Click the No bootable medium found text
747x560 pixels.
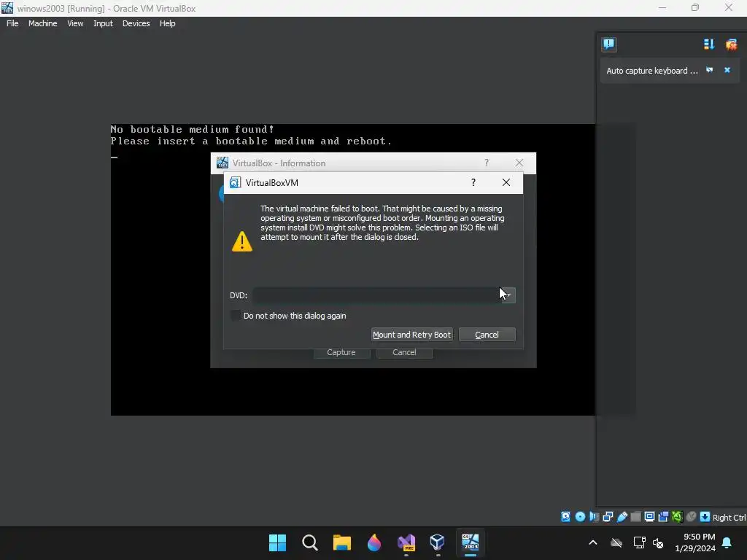[x=193, y=129]
